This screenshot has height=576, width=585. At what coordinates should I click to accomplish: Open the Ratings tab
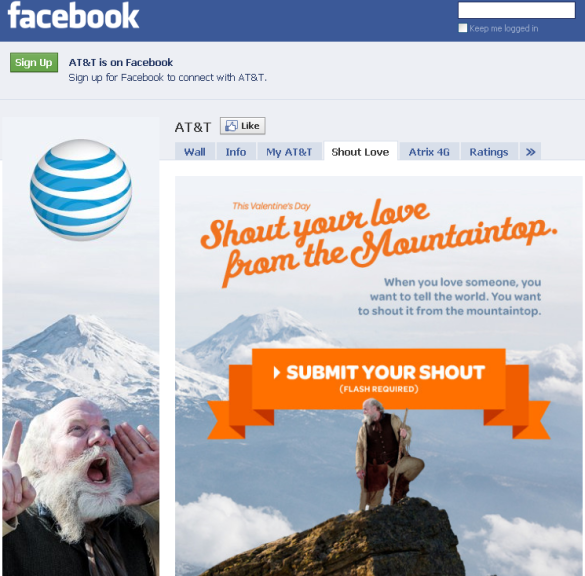coord(489,152)
